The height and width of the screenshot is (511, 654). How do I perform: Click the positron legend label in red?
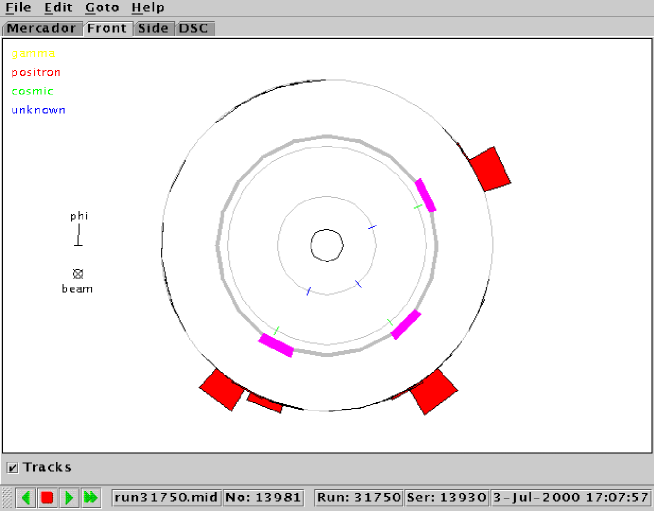coord(38,72)
